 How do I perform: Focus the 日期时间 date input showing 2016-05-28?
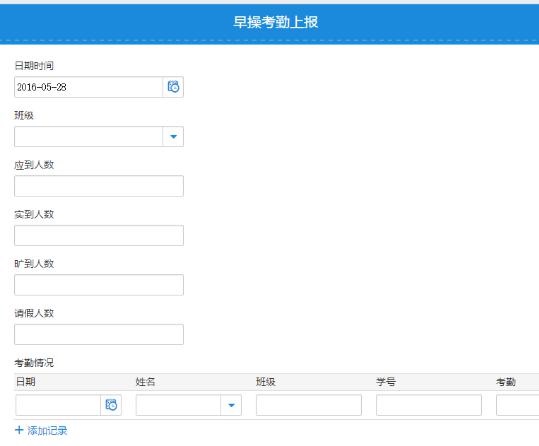tap(88, 87)
